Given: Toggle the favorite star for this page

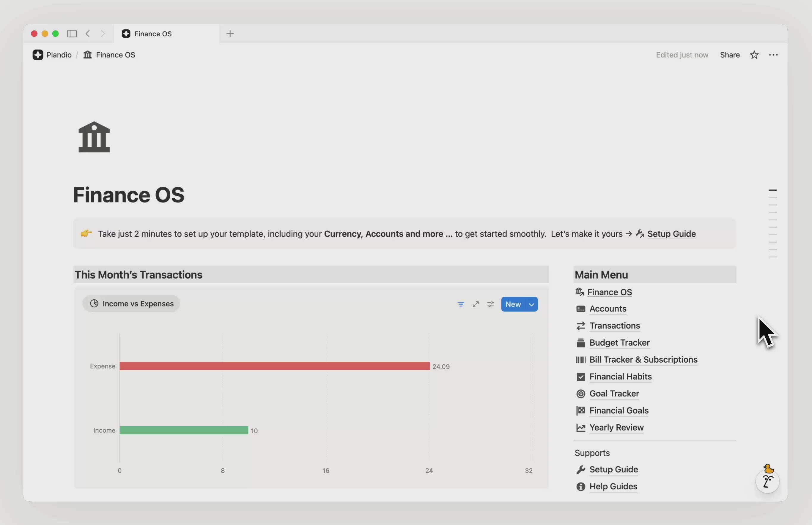Looking at the screenshot, I should point(754,55).
